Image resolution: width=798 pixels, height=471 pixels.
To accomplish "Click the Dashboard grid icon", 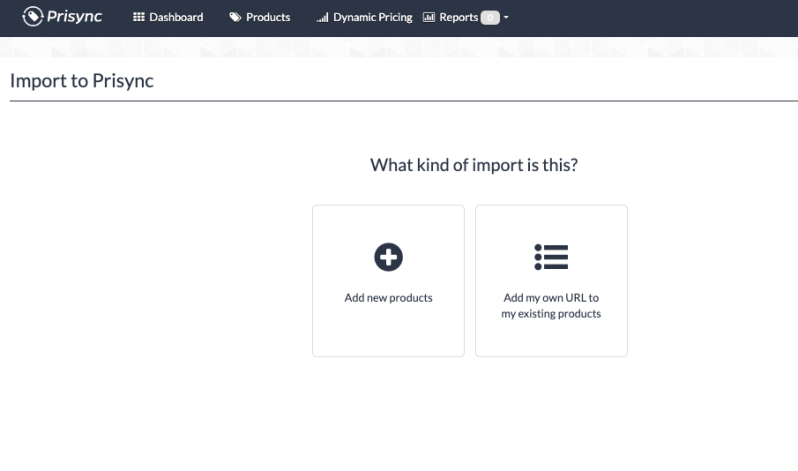I will [x=138, y=17].
